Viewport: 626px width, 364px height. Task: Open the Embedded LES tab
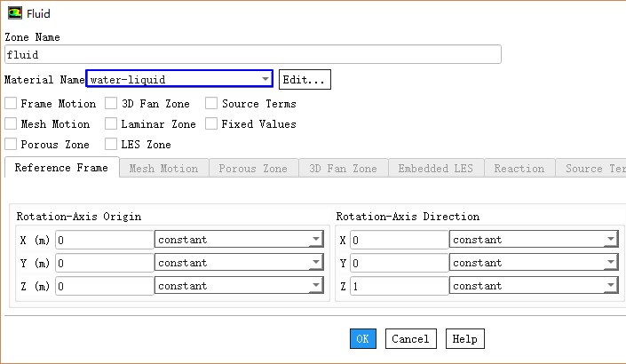(436, 169)
